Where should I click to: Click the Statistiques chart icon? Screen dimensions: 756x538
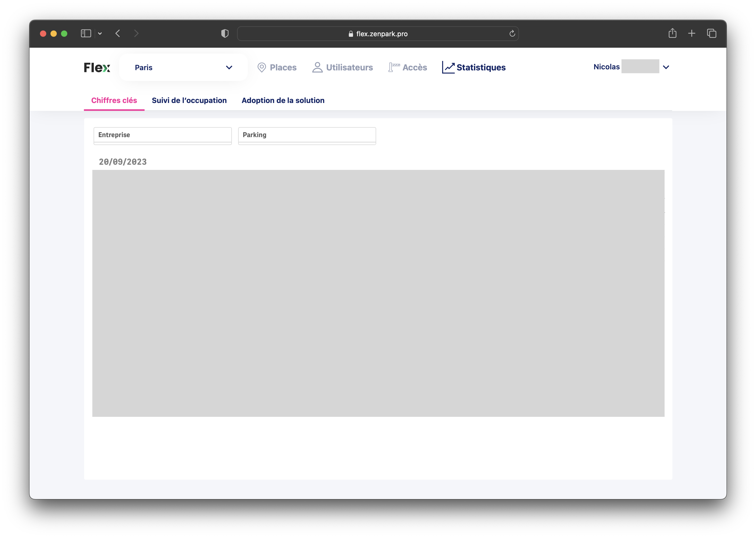coord(448,67)
